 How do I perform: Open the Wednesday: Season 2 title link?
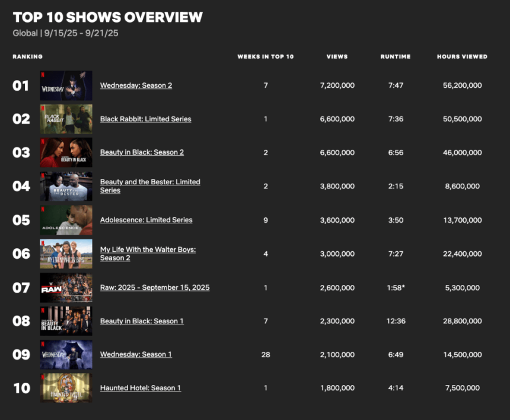click(136, 85)
